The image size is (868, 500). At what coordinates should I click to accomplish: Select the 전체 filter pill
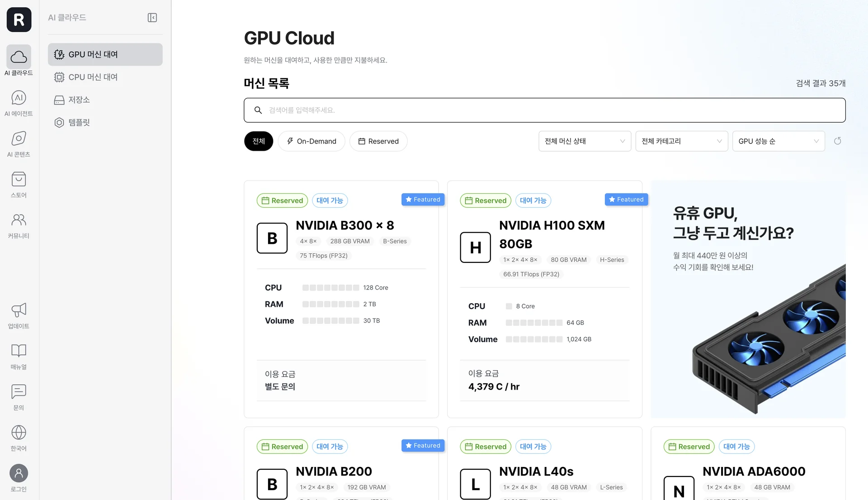(x=259, y=141)
